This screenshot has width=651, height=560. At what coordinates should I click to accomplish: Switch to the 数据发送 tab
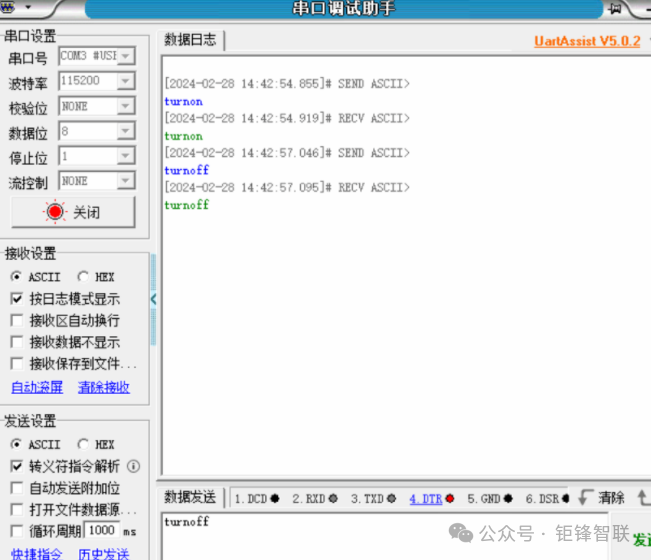pos(190,497)
